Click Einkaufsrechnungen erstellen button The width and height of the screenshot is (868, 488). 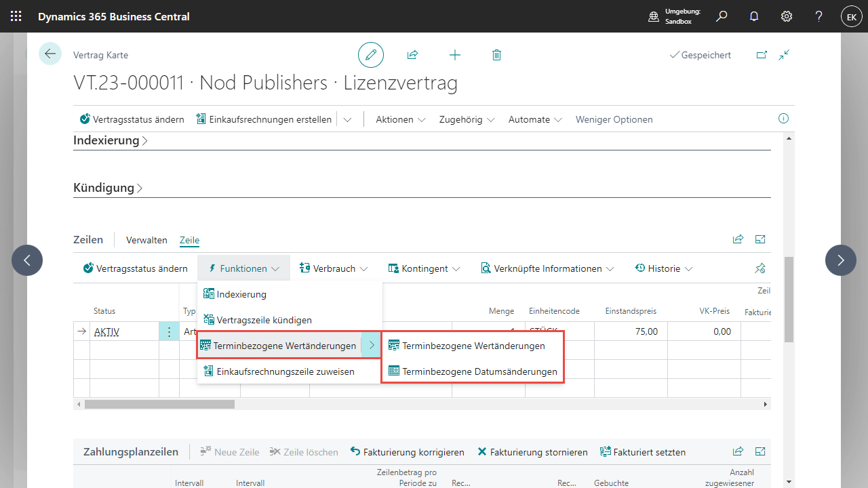point(264,119)
